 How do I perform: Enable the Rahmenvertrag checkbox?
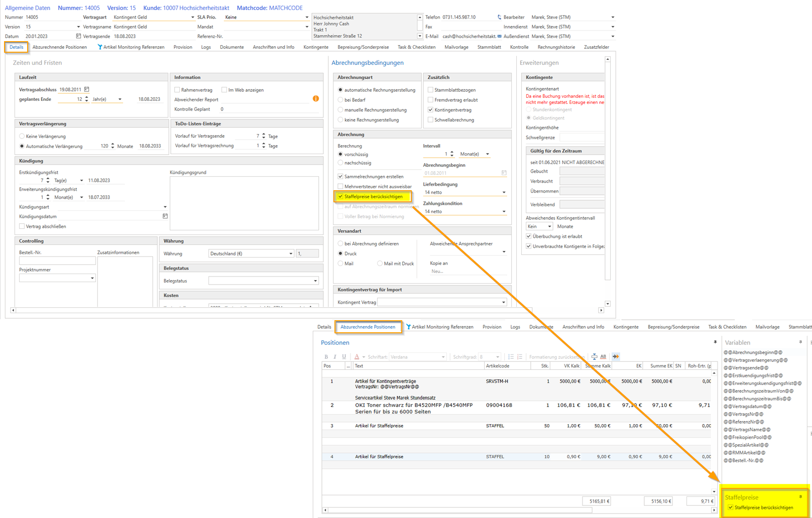click(177, 90)
